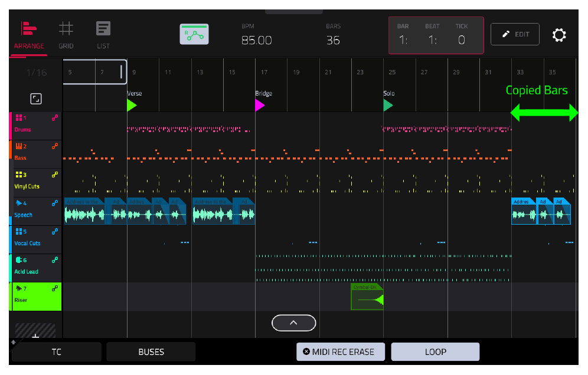
Task: Toggle automation icon on Riser track
Action: point(55,288)
